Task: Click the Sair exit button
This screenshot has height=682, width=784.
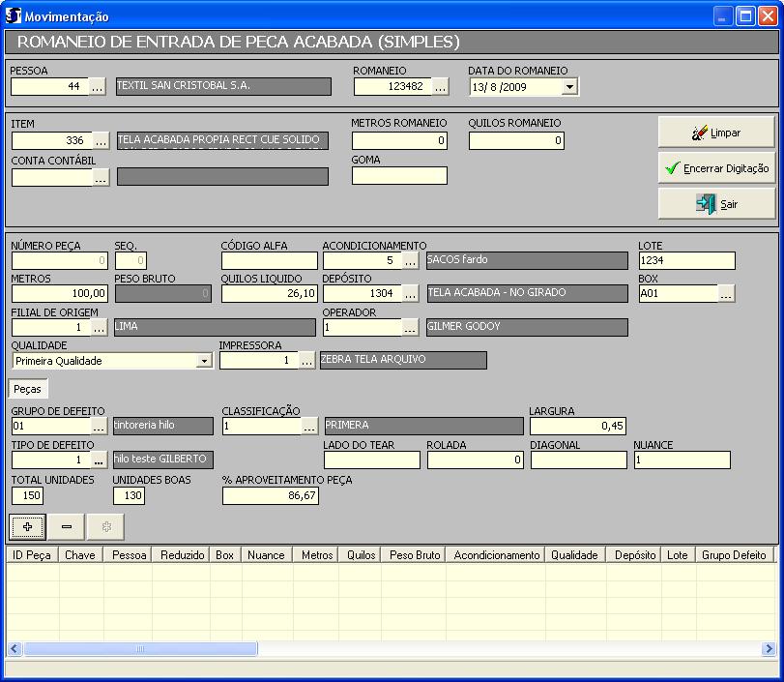Action: pyautogui.click(x=716, y=204)
